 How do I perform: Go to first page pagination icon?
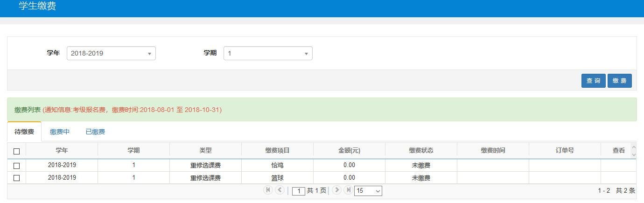coord(268,190)
